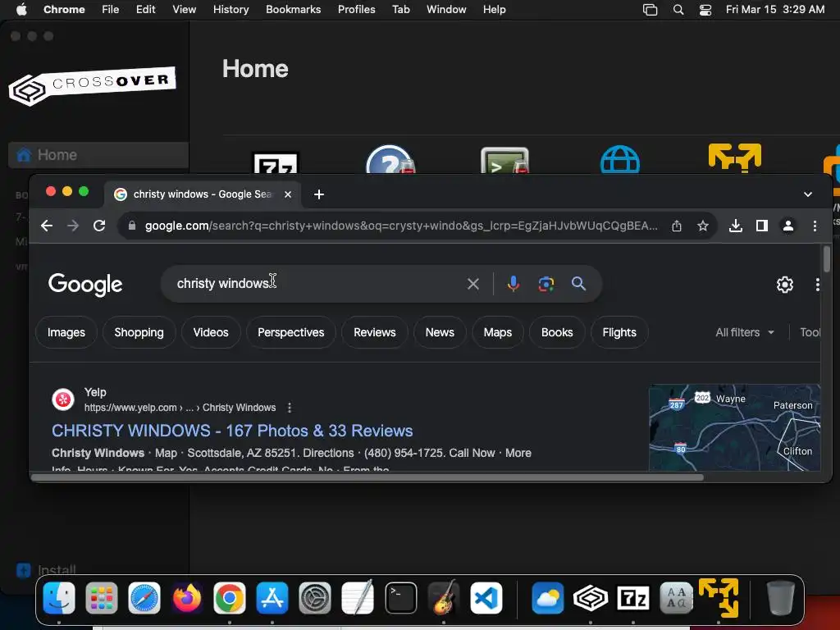
Task: Toggle Chrome side panel icon
Action: (762, 226)
